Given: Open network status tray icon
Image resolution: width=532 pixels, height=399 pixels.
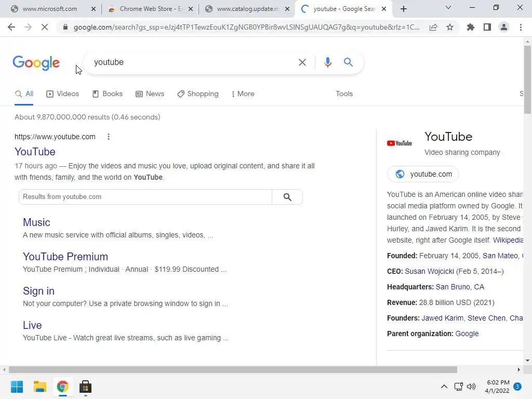Looking at the screenshot, I should click(x=458, y=387).
